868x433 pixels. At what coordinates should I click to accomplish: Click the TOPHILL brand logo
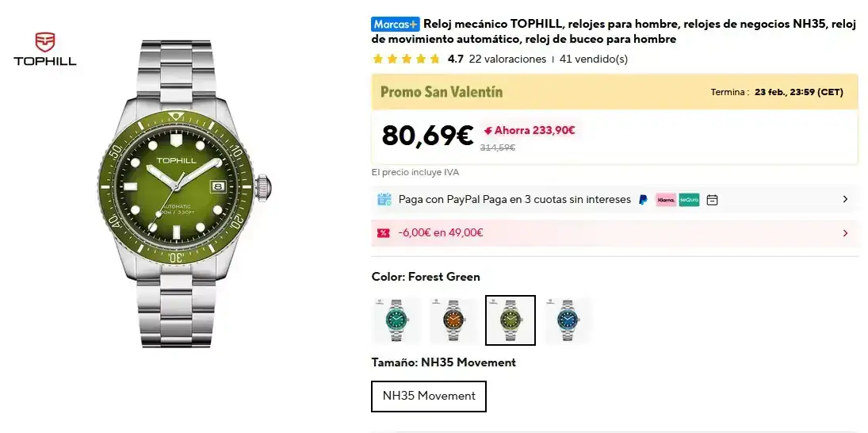pyautogui.click(x=44, y=49)
